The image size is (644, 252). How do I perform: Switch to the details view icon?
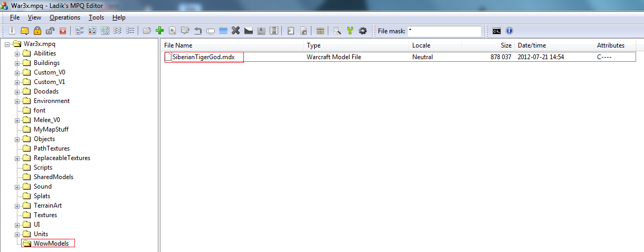(x=130, y=31)
